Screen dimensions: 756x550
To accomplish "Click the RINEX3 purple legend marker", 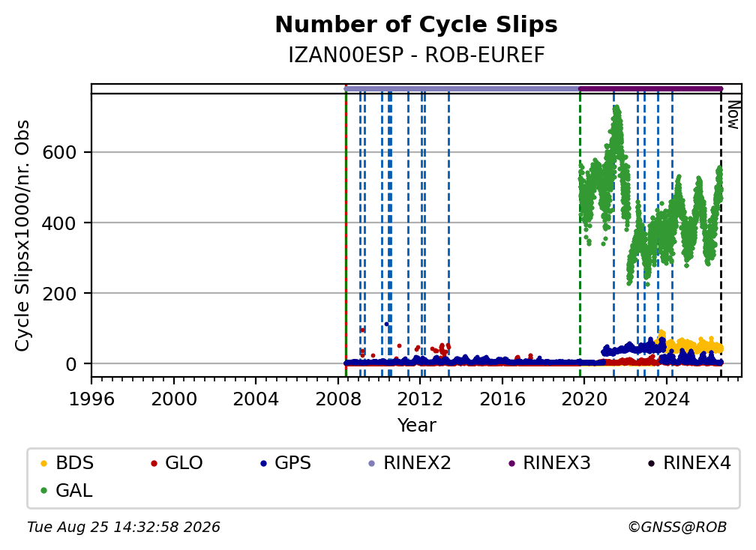I will pos(511,464).
